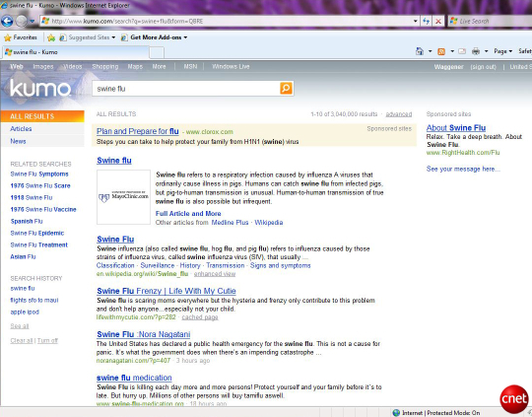Click the sign out link
The height and width of the screenshot is (417, 532).
tap(483, 67)
